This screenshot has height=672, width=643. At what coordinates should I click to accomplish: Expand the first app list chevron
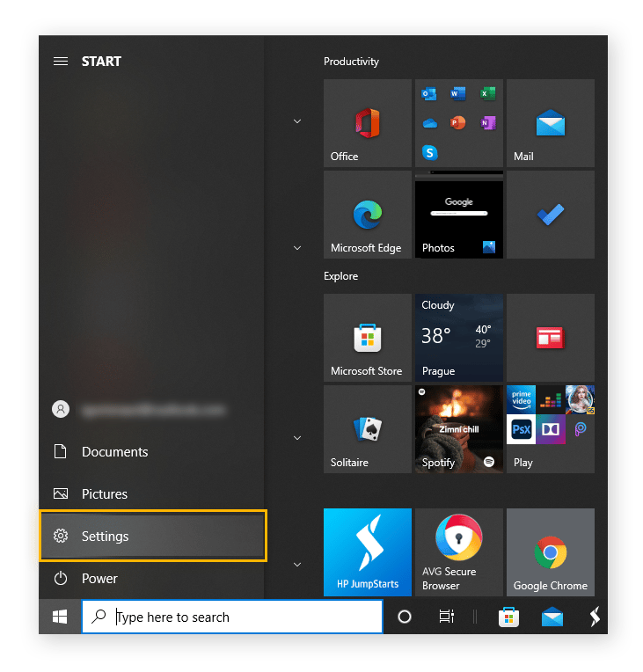point(297,121)
